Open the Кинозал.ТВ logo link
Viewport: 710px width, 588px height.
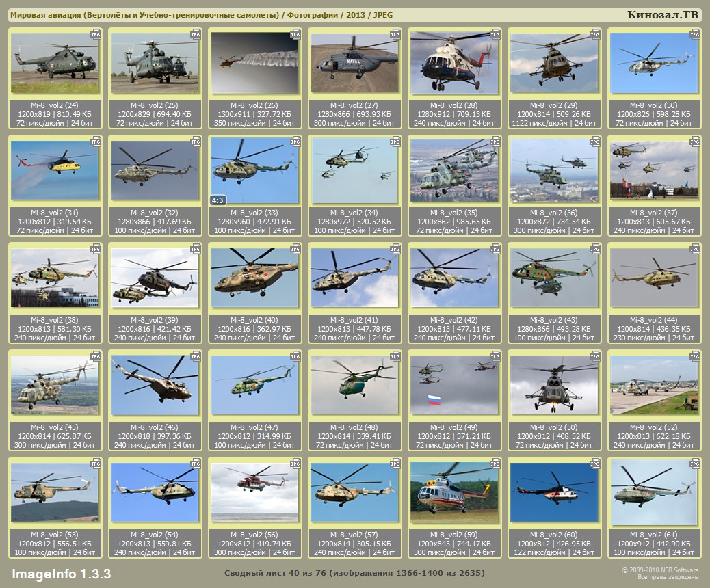click(662, 15)
